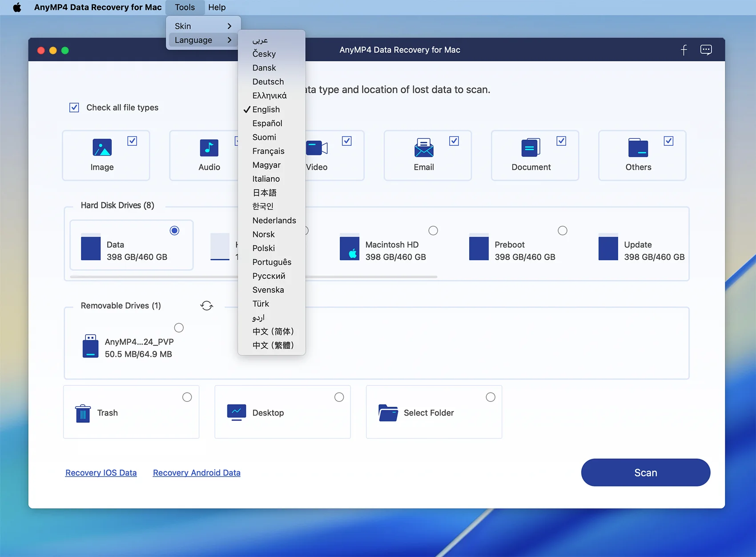The height and width of the screenshot is (557, 756).
Task: Open the Recovery Android Data link
Action: (197, 473)
